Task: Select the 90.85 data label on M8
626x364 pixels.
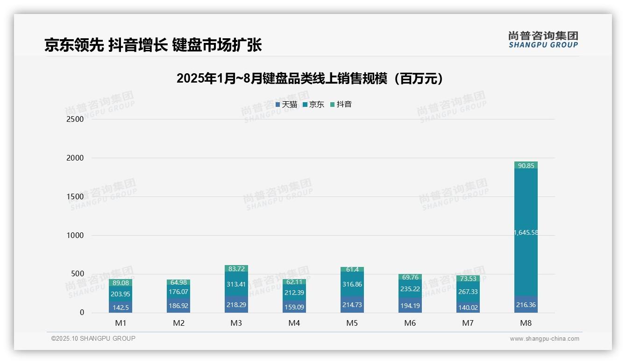Action: [x=525, y=165]
